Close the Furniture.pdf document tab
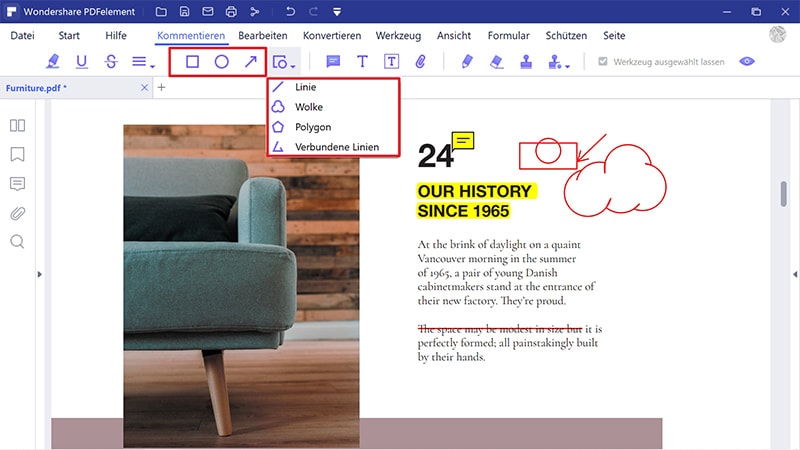800x450 pixels. [x=144, y=88]
